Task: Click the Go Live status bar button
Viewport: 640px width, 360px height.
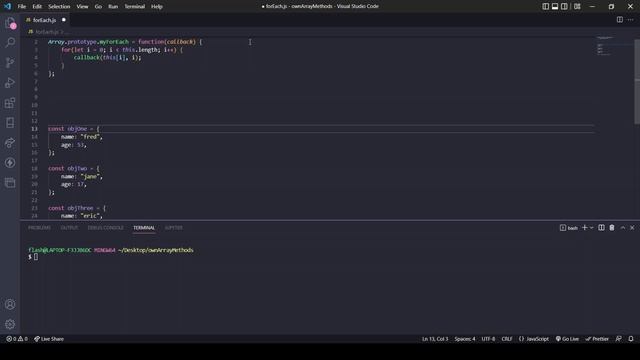Action: click(567, 339)
